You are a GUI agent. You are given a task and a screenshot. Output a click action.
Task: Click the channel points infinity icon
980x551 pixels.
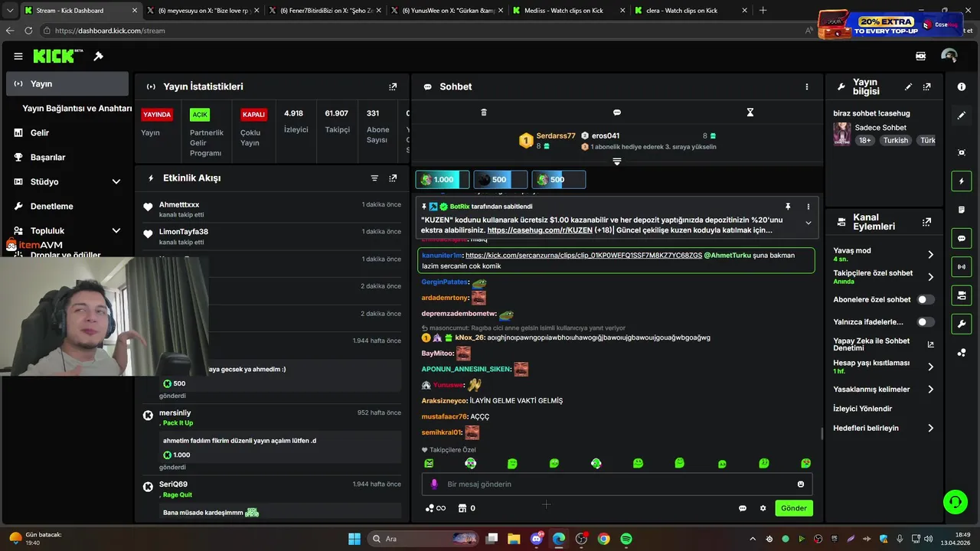436,508
